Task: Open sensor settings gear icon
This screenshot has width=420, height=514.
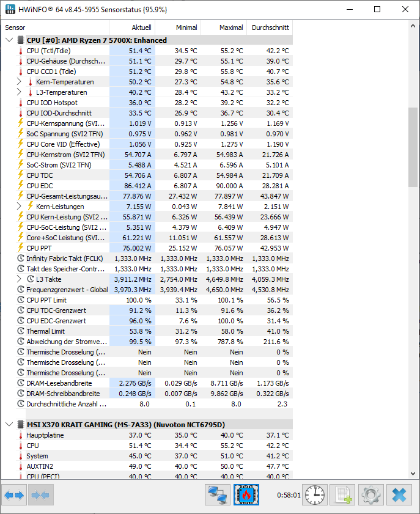Action: tap(371, 495)
